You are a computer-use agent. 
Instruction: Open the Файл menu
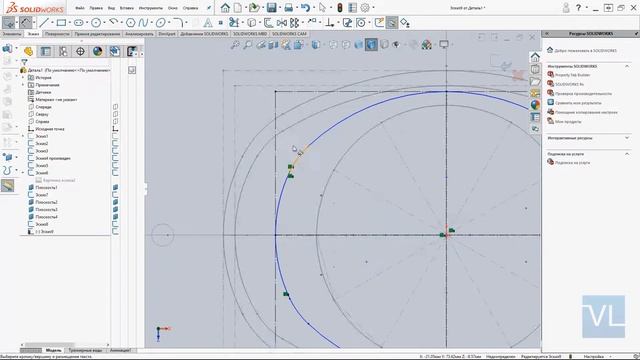[x=80, y=8]
